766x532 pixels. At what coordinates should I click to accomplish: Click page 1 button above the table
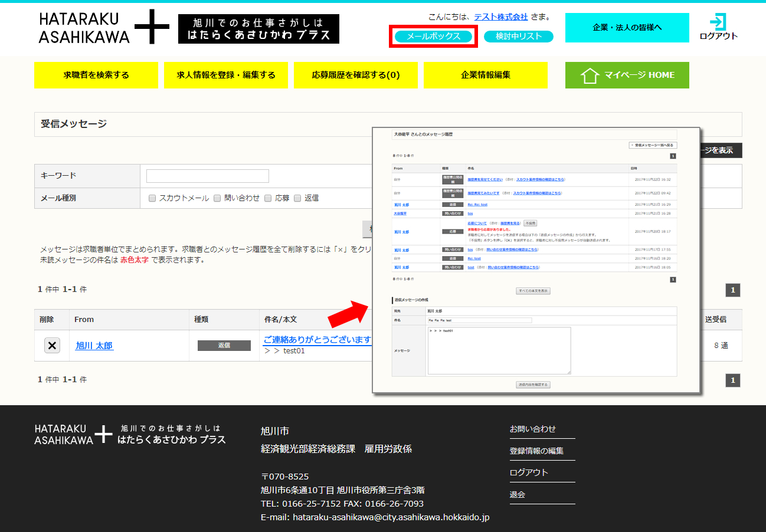click(x=733, y=290)
